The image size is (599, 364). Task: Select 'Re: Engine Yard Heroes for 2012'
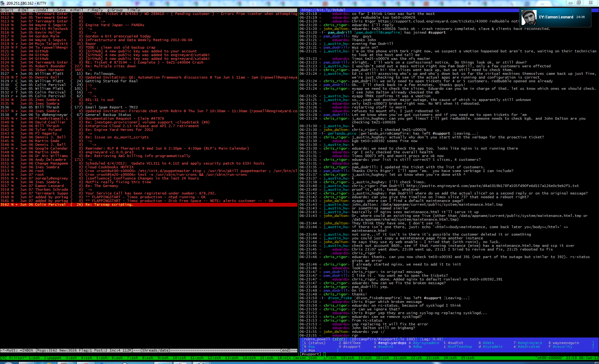point(149,130)
